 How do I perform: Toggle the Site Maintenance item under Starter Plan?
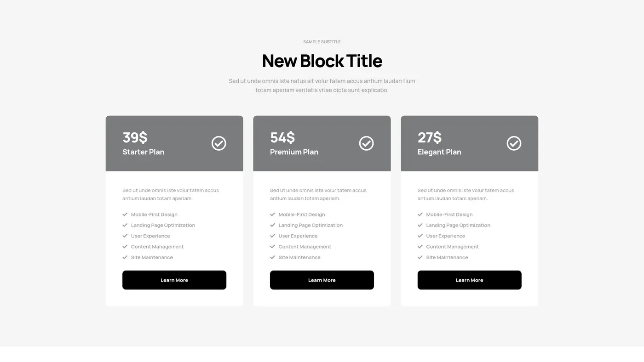click(x=152, y=257)
